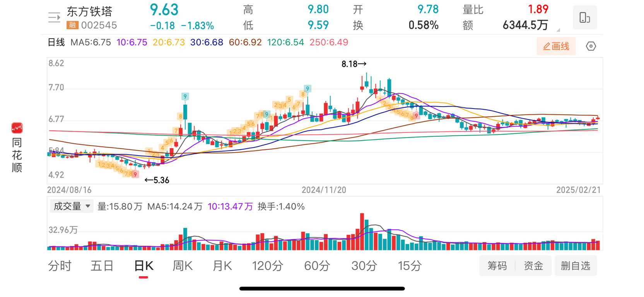Switch to the 周K weekly candlestick tab

point(182,266)
